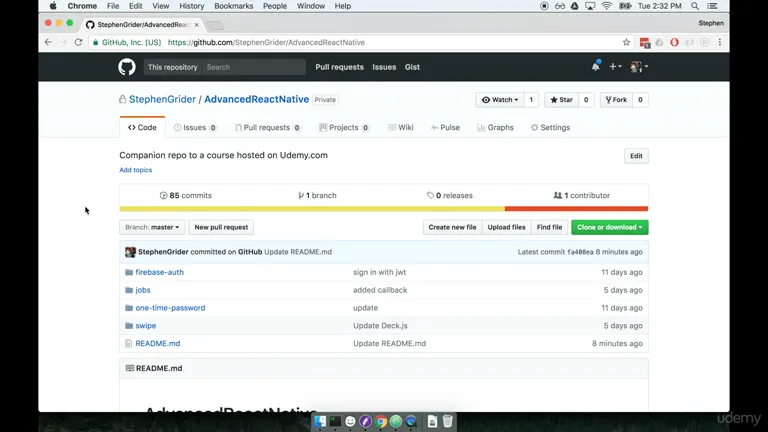Open the repo Pull requests tab
The image size is (768, 432).
[267, 127]
